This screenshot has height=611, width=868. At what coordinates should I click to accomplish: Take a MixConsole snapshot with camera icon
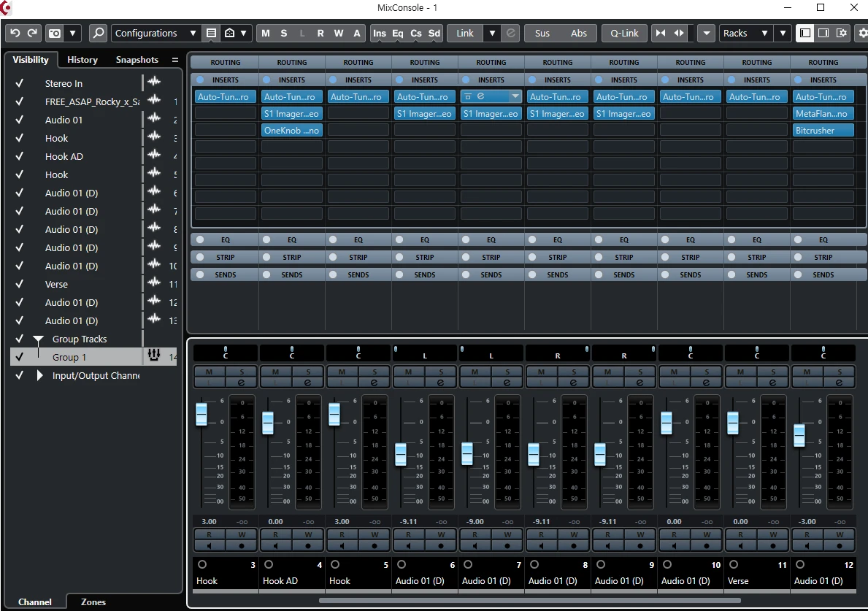click(55, 33)
